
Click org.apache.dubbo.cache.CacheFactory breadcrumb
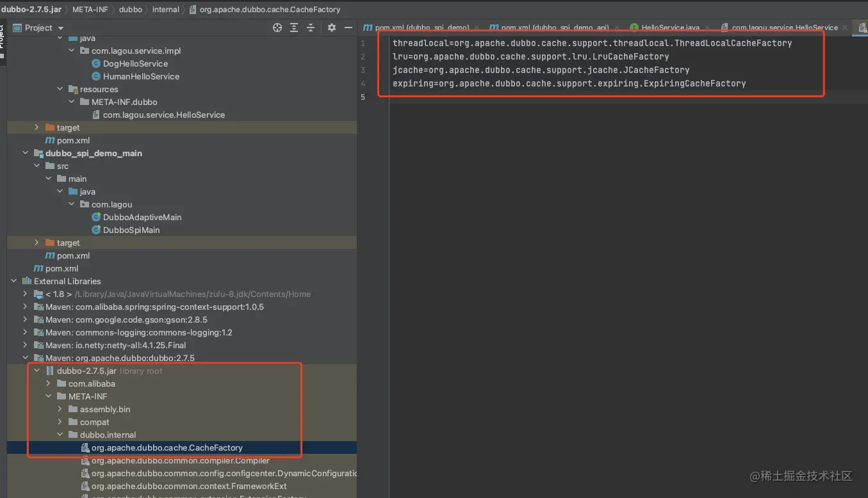[265, 10]
